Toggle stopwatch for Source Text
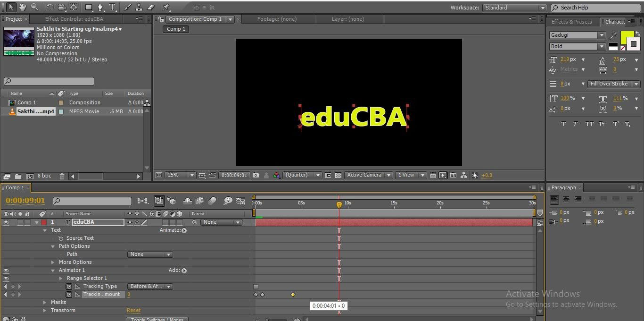 coord(61,238)
